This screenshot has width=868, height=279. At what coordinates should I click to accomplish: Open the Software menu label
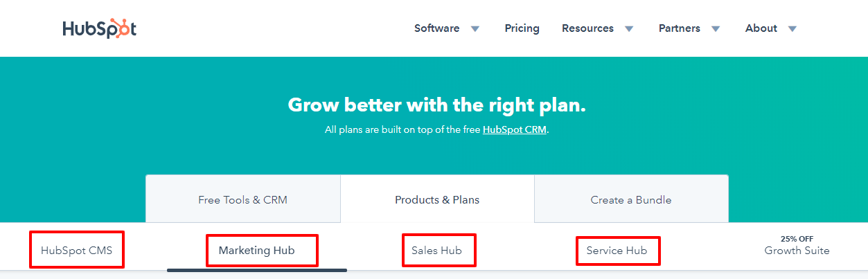coord(436,28)
